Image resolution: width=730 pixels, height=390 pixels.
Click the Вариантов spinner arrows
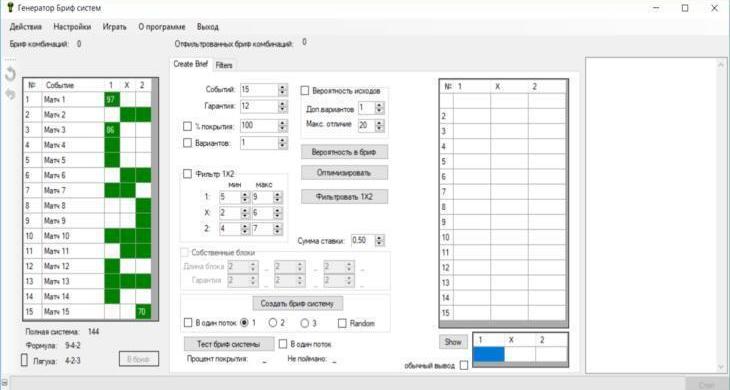point(283,143)
